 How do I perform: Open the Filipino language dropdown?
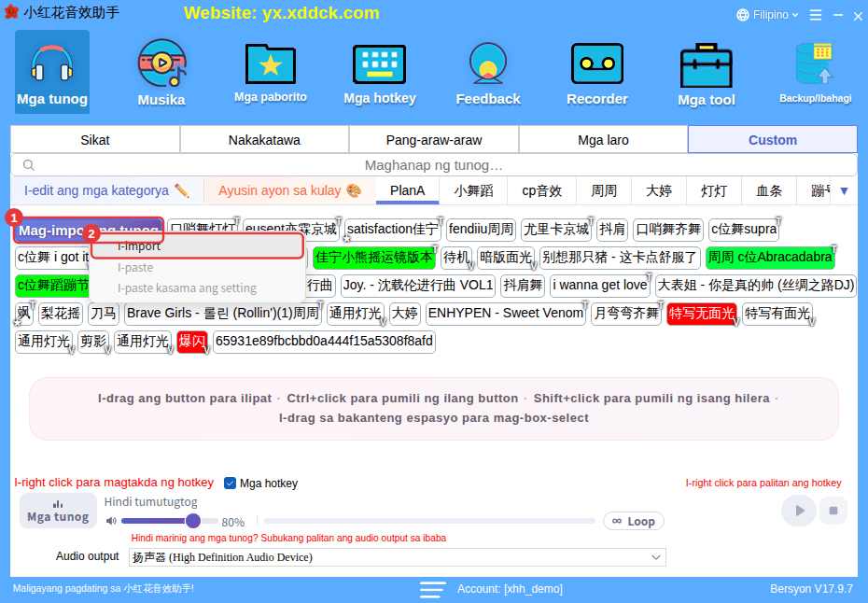(x=767, y=15)
